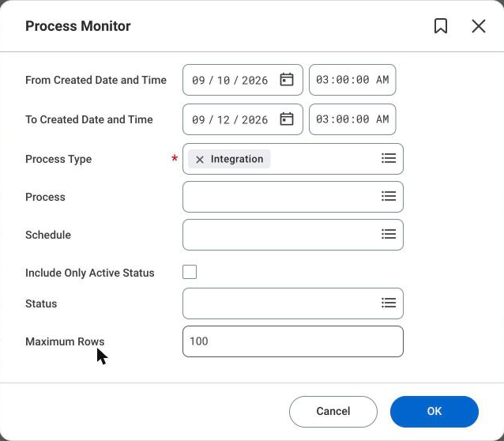The height and width of the screenshot is (441, 504).
Task: Close the Process Monitor dialog
Action: point(478,26)
